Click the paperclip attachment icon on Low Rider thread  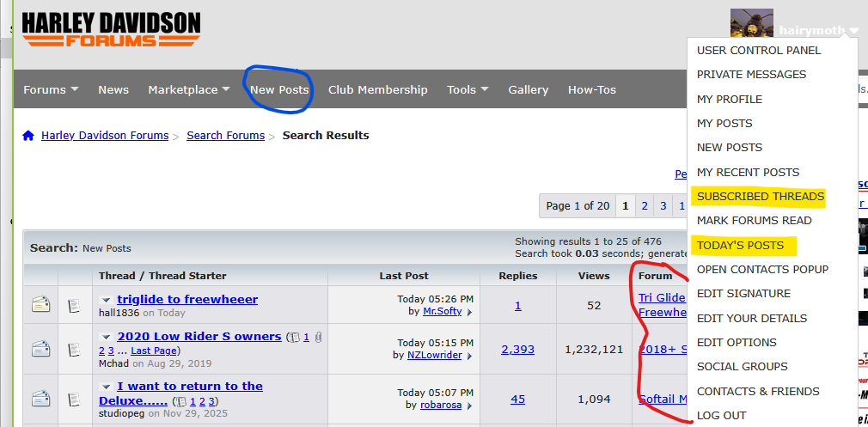point(317,337)
